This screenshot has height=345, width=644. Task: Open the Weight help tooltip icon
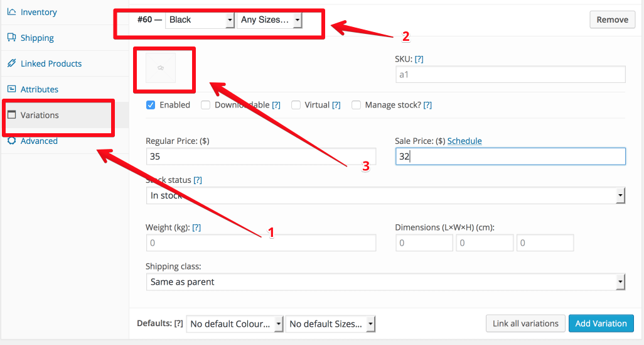tap(196, 227)
